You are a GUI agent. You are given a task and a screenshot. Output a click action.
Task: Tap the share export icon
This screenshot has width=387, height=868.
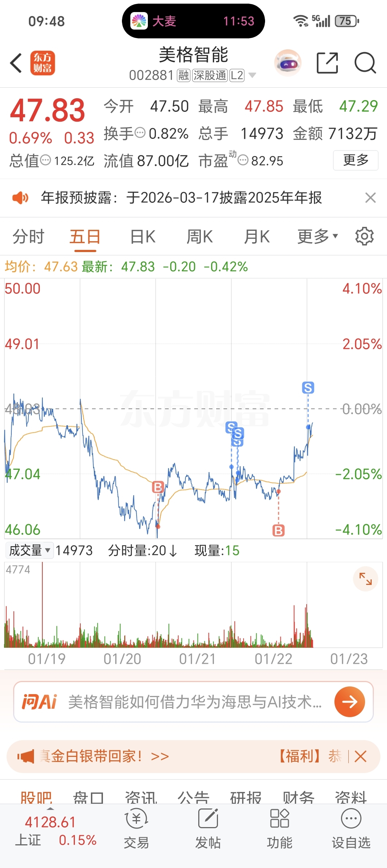click(327, 63)
